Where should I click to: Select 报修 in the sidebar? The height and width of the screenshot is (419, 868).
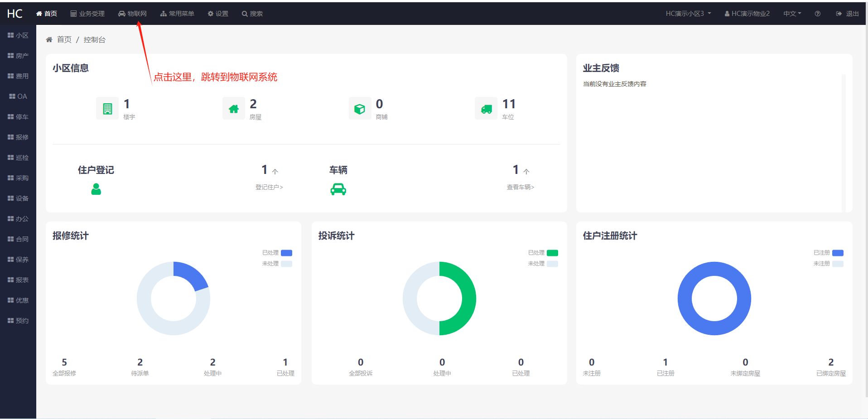18,137
